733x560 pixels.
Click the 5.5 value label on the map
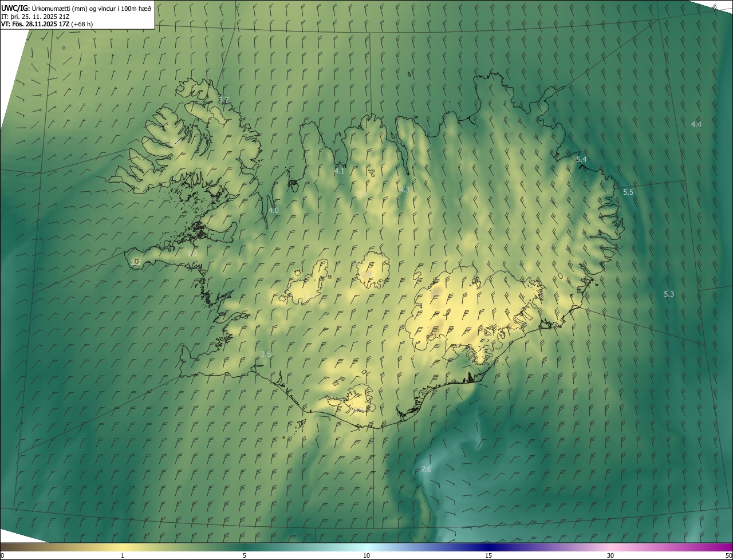click(628, 192)
